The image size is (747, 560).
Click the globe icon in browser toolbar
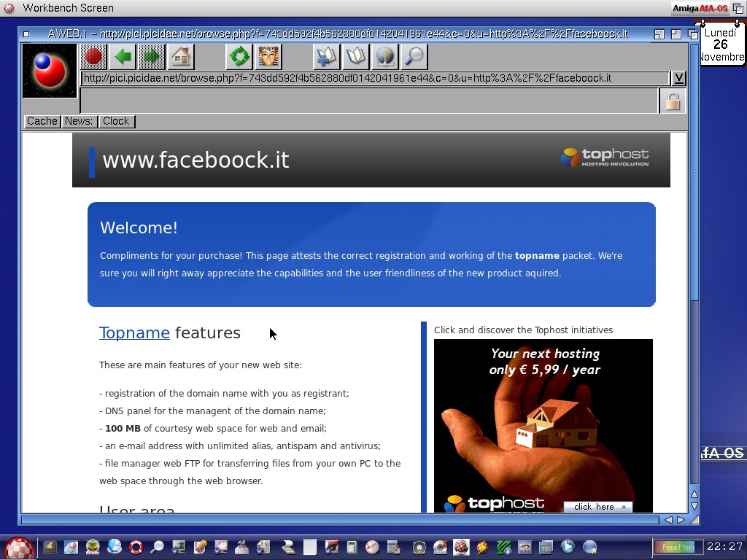coord(385,57)
